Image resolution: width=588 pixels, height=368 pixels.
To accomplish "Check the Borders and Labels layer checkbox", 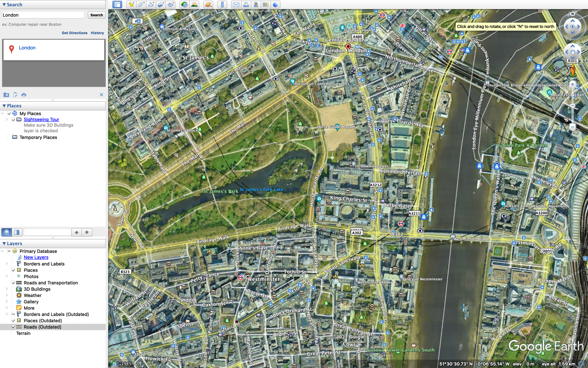I will [13, 264].
